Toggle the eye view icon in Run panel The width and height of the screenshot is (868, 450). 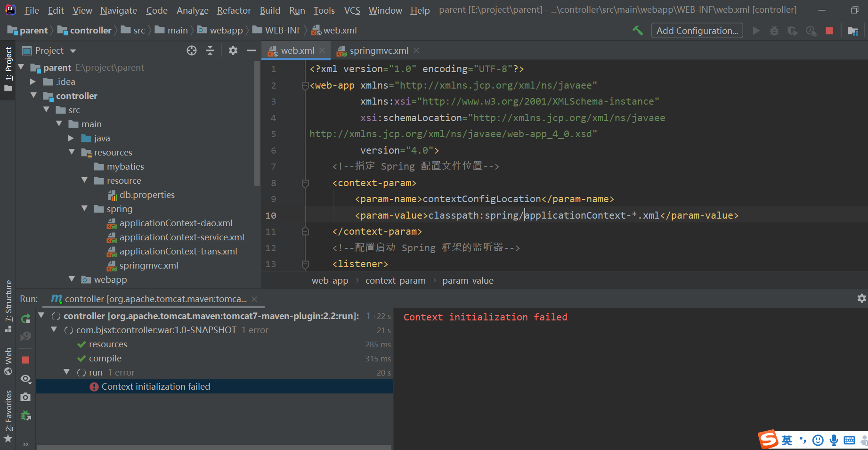pos(26,379)
